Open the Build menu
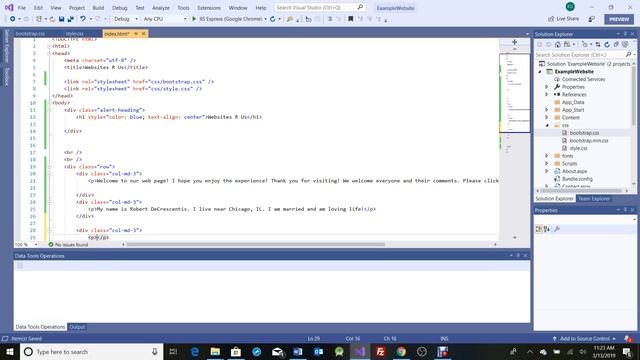This screenshot has width=640, height=360. point(98,8)
